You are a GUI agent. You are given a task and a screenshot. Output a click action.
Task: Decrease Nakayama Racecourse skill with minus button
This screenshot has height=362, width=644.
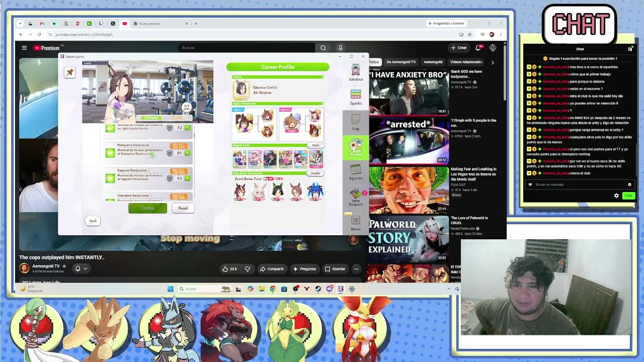(x=170, y=153)
